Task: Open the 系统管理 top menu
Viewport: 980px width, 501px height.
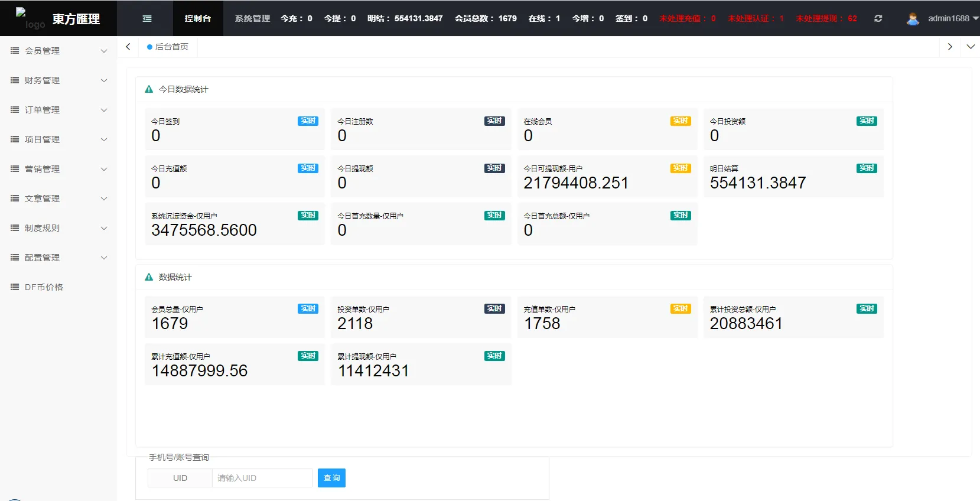Action: pos(252,18)
